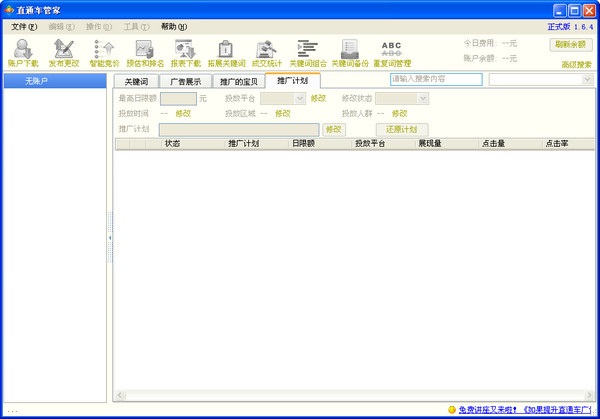The height and width of the screenshot is (419, 600).
Task: Click the 报表下载 toolbar icon
Action: tap(186, 53)
